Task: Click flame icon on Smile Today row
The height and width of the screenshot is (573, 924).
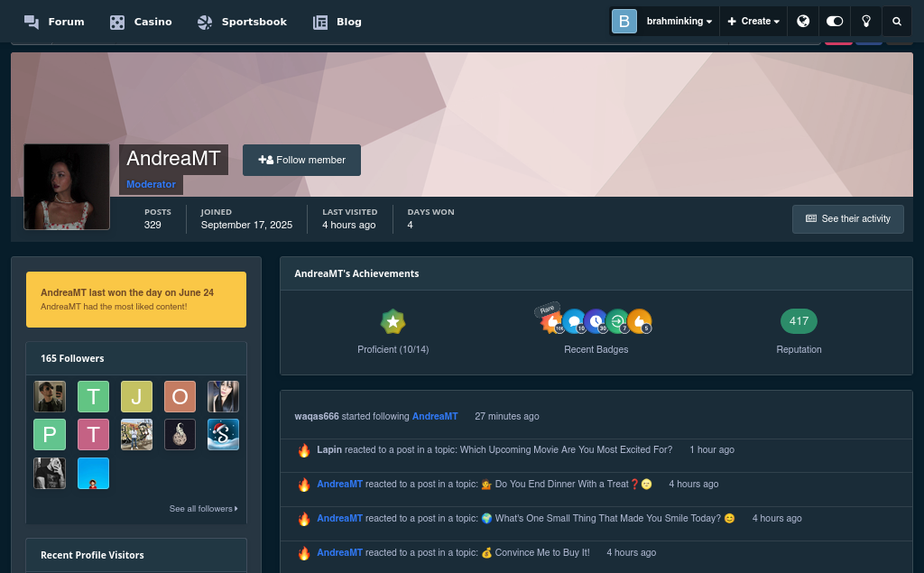Action: click(x=304, y=519)
